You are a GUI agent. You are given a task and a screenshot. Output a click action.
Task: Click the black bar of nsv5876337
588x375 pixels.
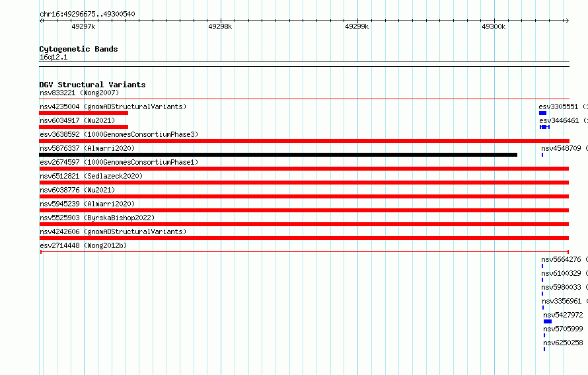(278, 155)
